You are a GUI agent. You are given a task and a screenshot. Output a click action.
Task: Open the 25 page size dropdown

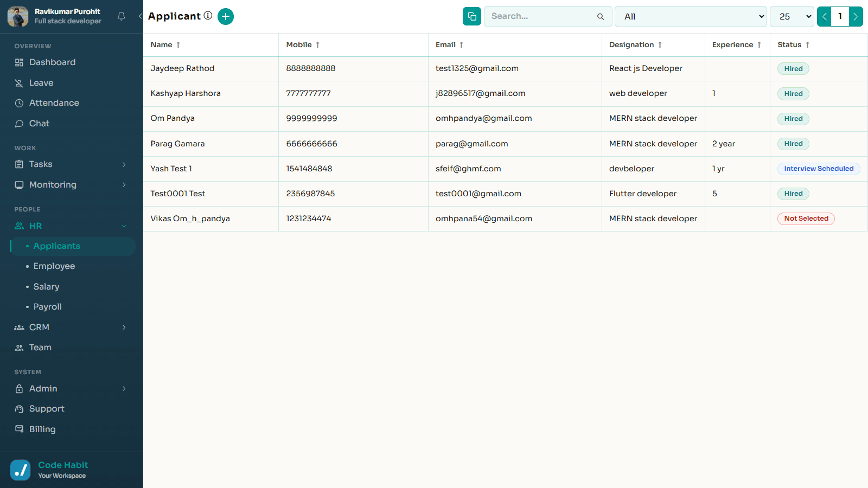(792, 16)
